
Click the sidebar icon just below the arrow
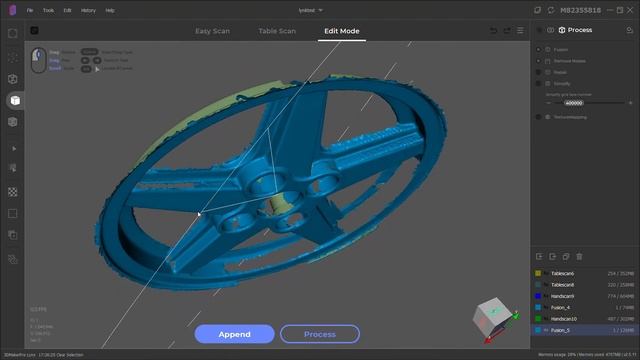[x=13, y=168]
